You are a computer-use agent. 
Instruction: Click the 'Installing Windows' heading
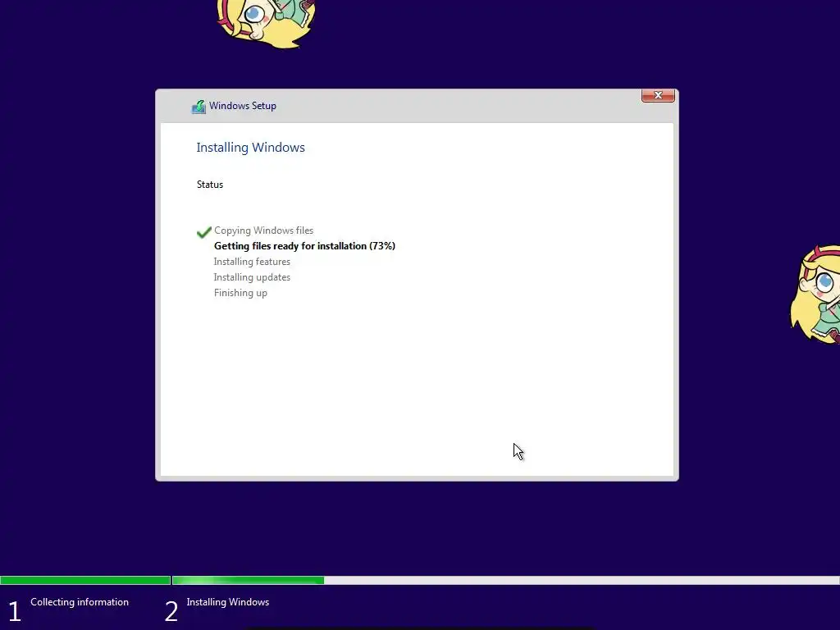pyautogui.click(x=250, y=148)
